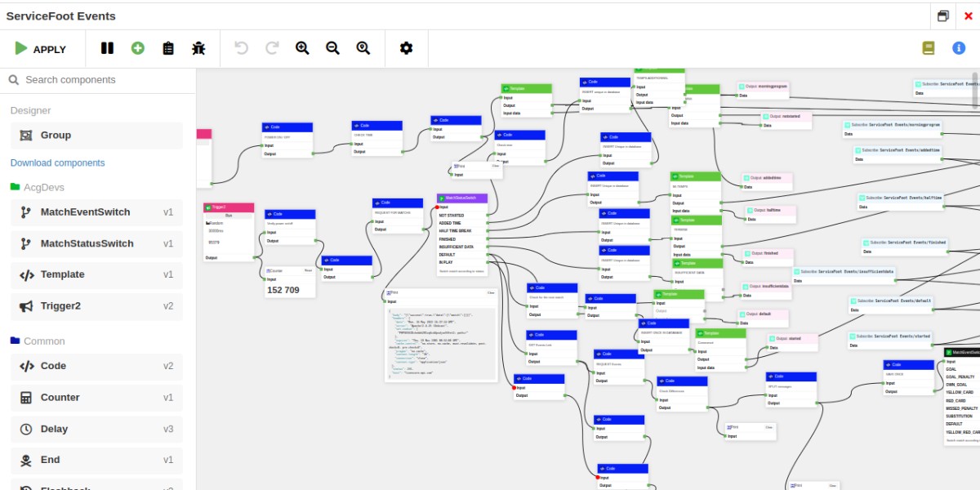Open the debug bug icon in toolbar
980x490 pixels.
(198, 48)
